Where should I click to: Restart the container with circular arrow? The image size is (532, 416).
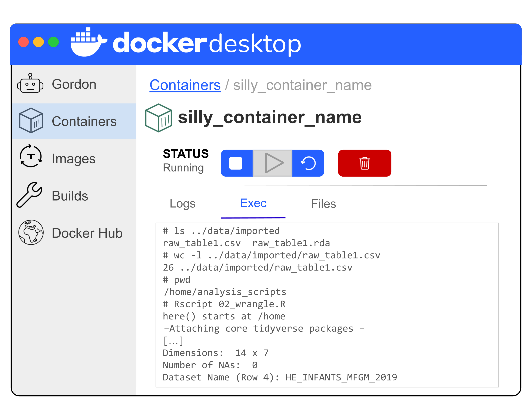tap(308, 163)
